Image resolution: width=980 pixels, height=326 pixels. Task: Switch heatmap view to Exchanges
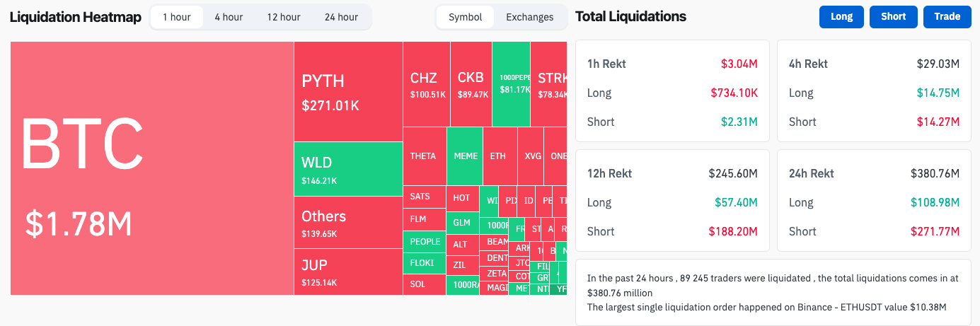529,17
